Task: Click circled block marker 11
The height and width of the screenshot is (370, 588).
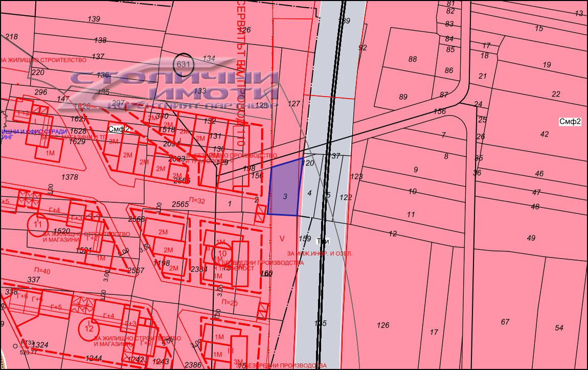Action: [37, 224]
